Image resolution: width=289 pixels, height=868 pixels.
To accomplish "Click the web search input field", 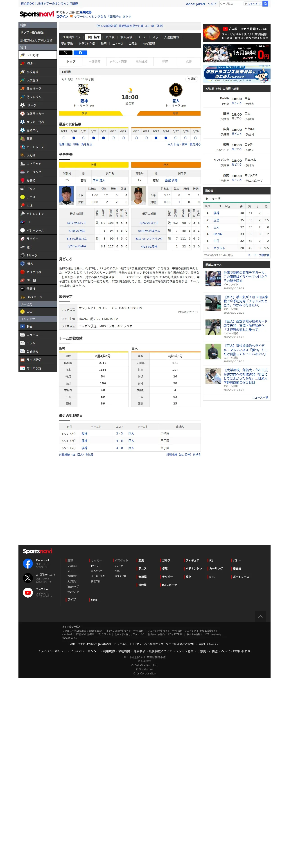I will [x=231, y=4].
